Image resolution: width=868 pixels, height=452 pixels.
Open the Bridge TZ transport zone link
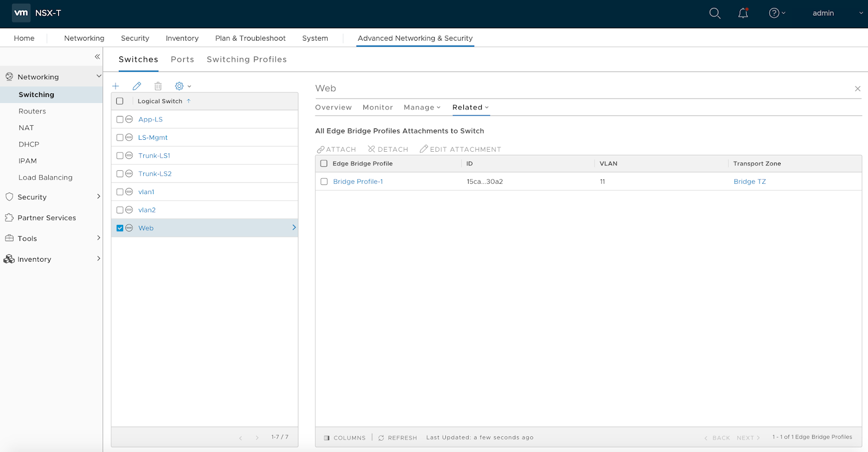[x=749, y=182]
